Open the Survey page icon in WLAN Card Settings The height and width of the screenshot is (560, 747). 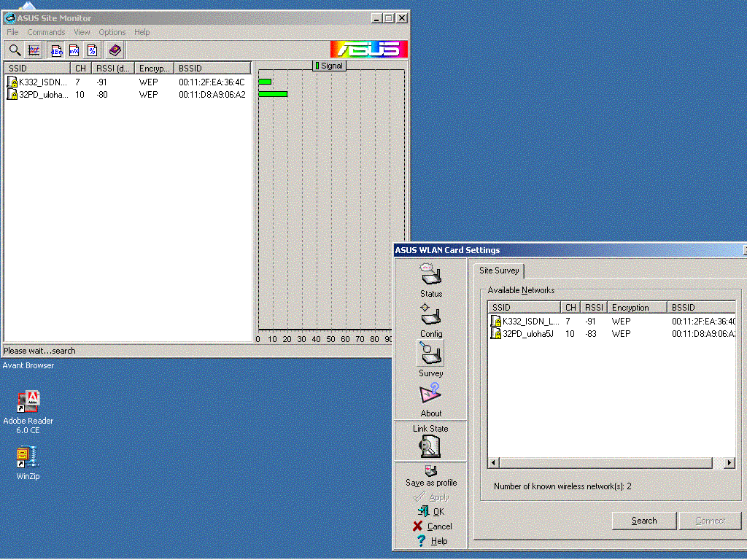point(430,354)
